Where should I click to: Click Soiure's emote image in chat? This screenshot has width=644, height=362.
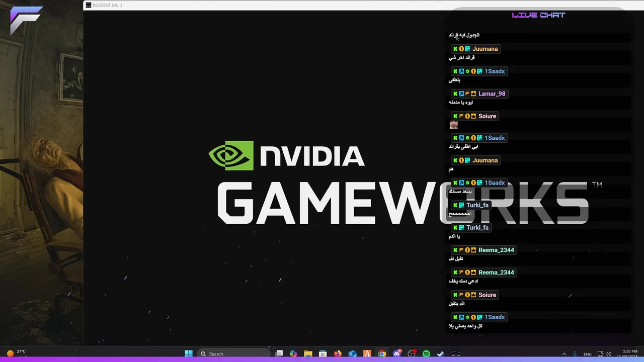[x=454, y=124]
